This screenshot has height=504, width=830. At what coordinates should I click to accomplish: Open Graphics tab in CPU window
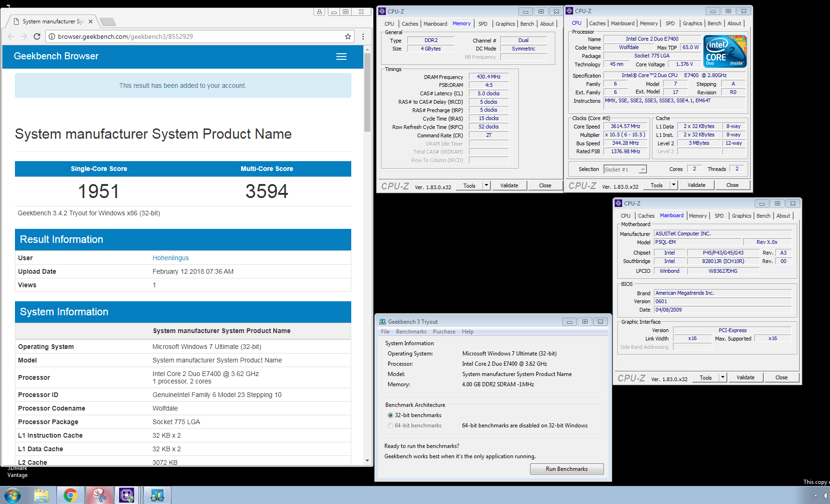(692, 23)
